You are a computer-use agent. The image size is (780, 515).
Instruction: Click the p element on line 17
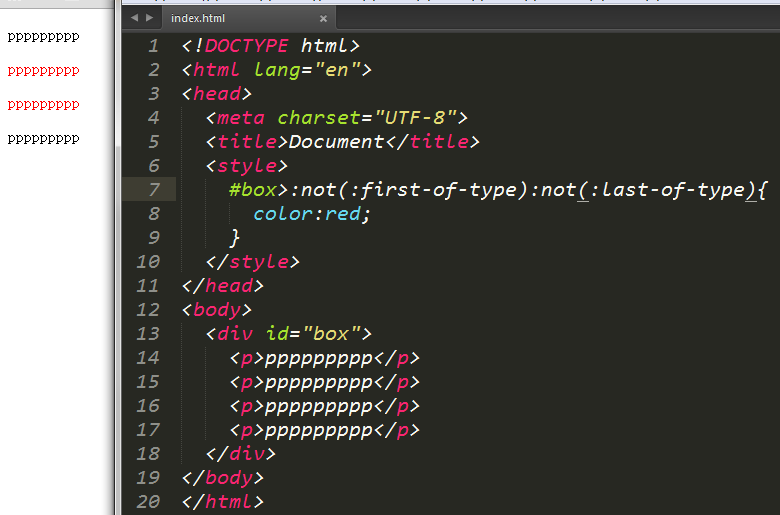[324, 430]
